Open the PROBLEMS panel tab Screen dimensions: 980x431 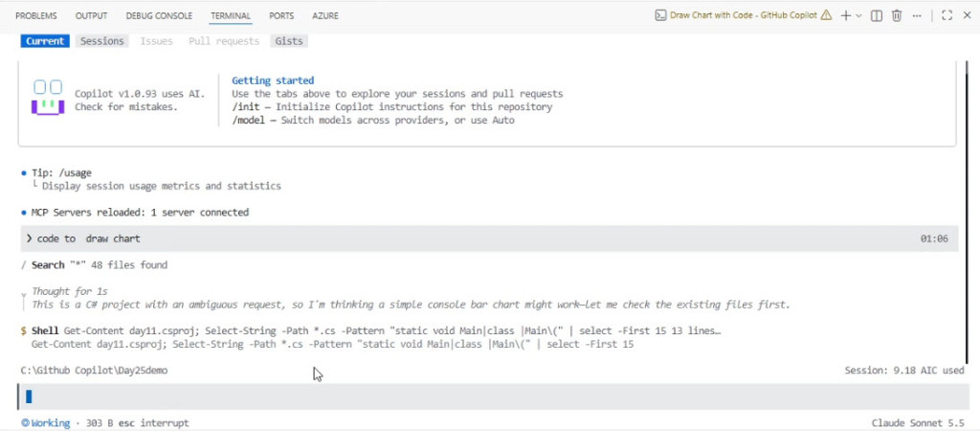(x=35, y=15)
